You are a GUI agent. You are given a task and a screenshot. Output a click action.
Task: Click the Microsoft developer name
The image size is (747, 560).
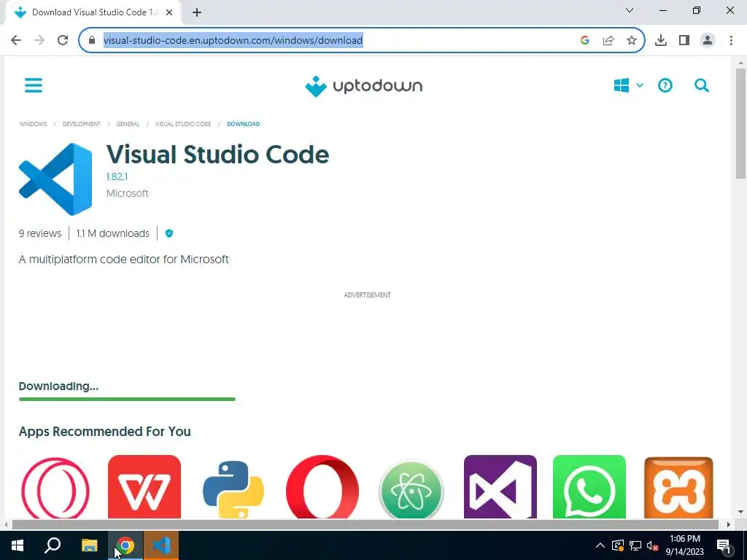pyautogui.click(x=127, y=193)
